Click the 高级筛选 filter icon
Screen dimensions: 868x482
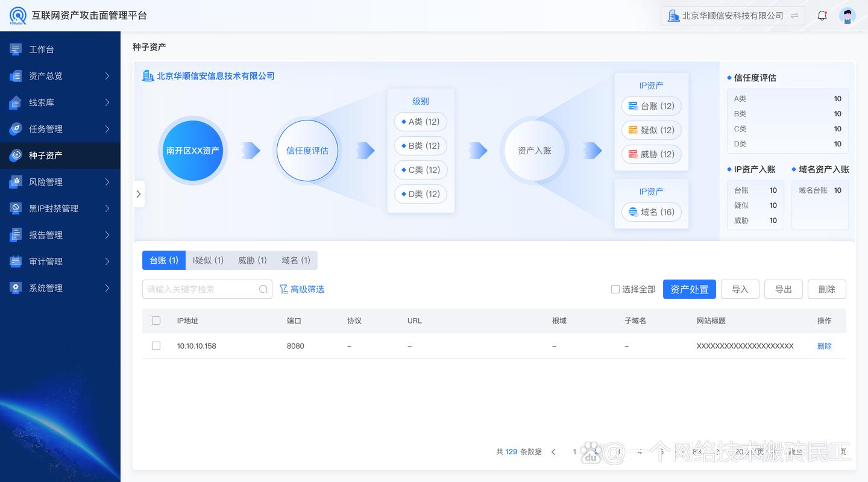click(x=283, y=289)
